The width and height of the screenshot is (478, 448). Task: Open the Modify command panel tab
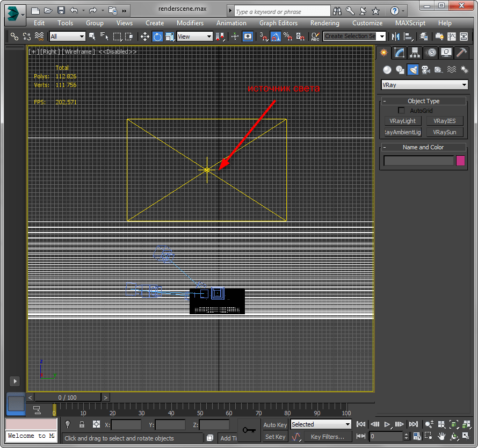pyautogui.click(x=399, y=52)
